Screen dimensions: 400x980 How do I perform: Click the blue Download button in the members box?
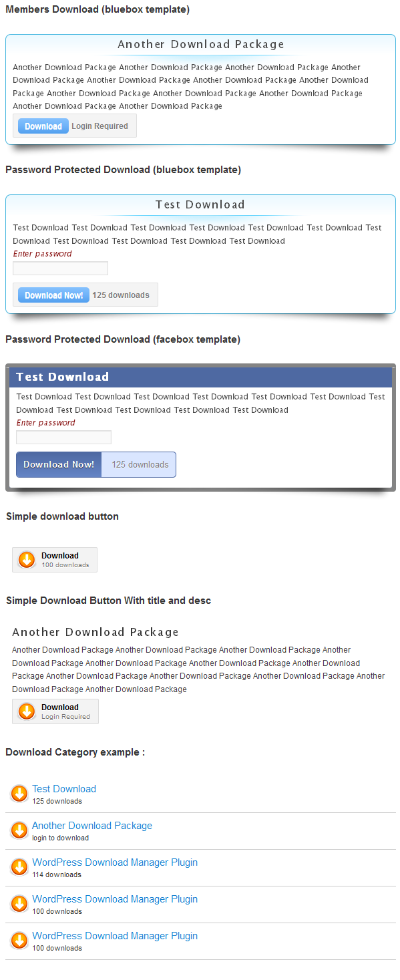tap(43, 126)
